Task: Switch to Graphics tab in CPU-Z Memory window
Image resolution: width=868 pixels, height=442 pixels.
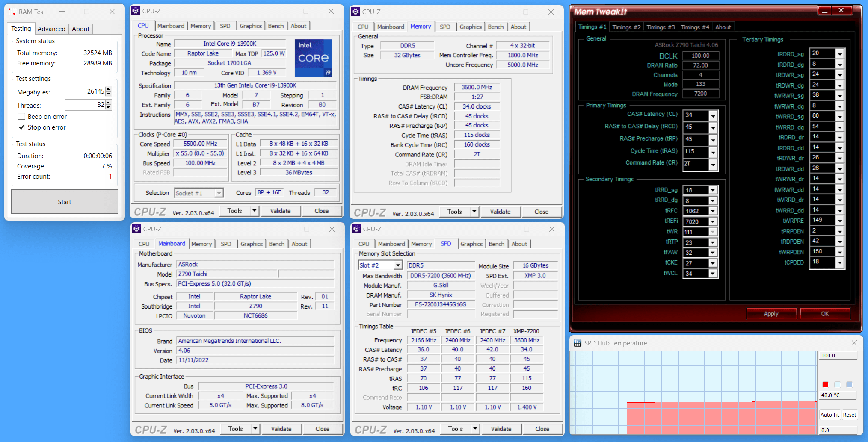Action: click(x=471, y=27)
